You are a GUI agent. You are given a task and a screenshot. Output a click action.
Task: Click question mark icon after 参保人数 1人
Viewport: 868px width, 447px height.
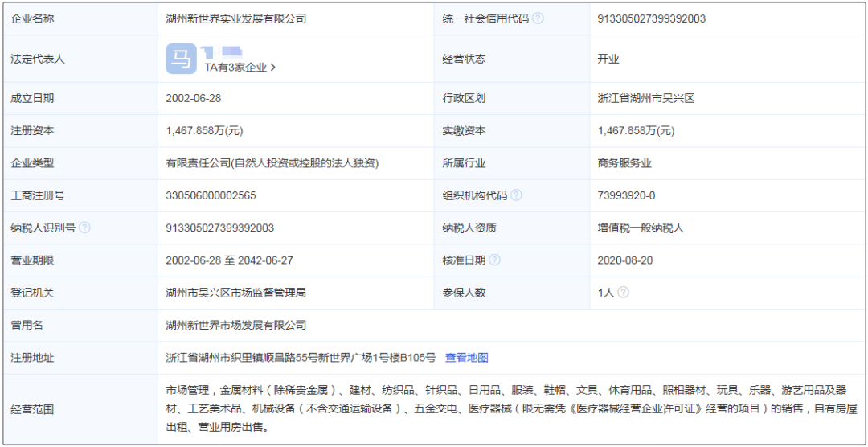click(623, 293)
